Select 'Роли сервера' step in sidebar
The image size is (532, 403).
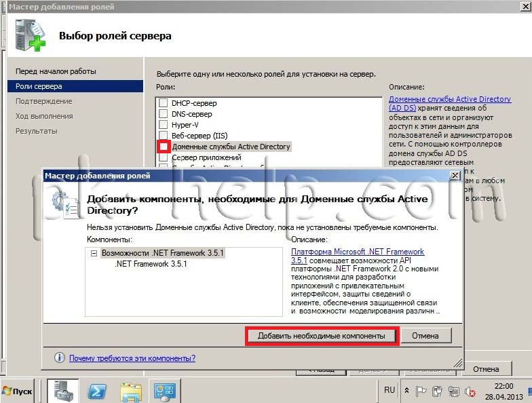[75, 86]
